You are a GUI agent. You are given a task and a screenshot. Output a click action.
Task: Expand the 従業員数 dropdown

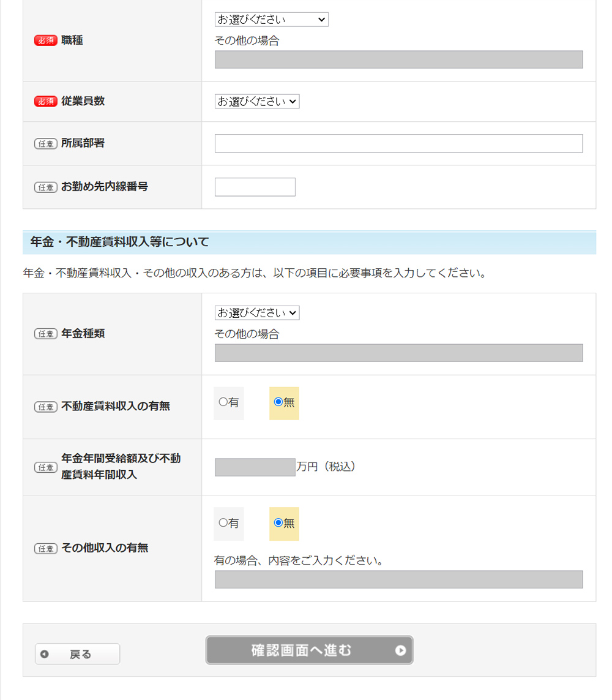257,102
